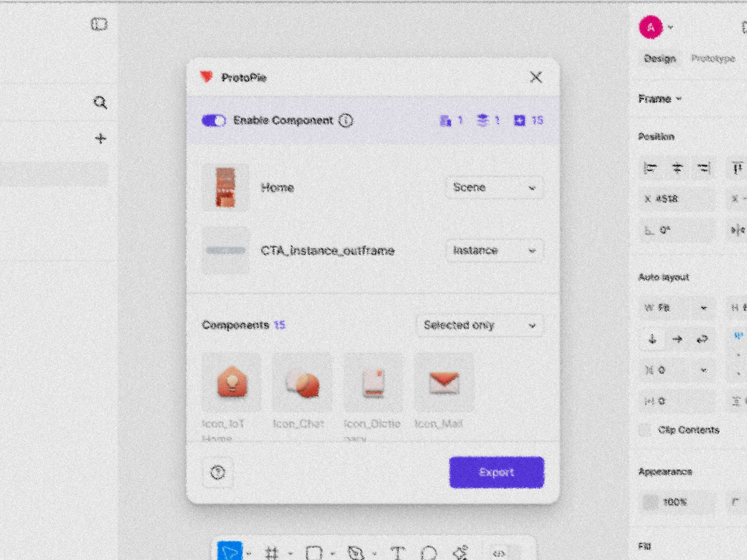Image resolution: width=747 pixels, height=560 pixels.
Task: Open the Scene dropdown for Home
Action: [494, 188]
